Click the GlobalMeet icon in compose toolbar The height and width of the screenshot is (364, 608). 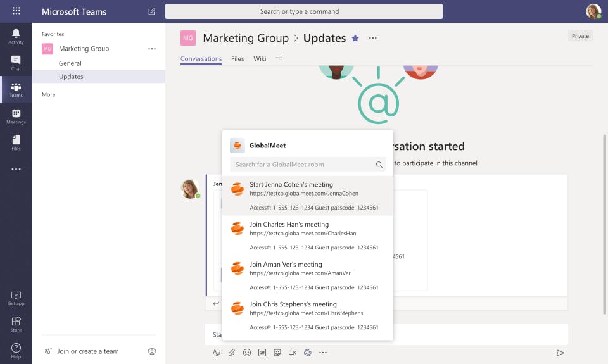tap(308, 353)
